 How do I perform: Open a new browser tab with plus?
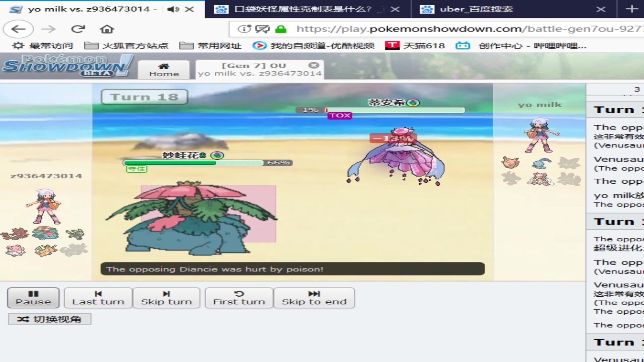click(632, 9)
